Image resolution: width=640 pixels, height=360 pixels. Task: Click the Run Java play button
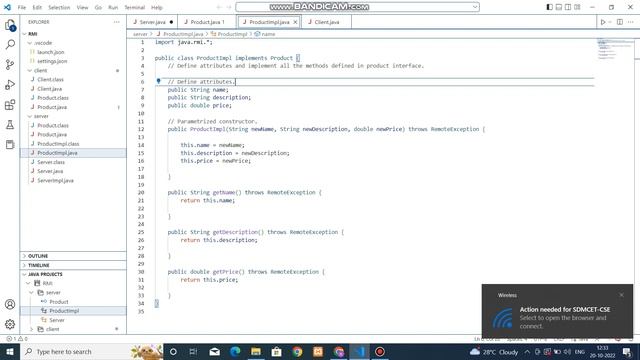click(603, 22)
